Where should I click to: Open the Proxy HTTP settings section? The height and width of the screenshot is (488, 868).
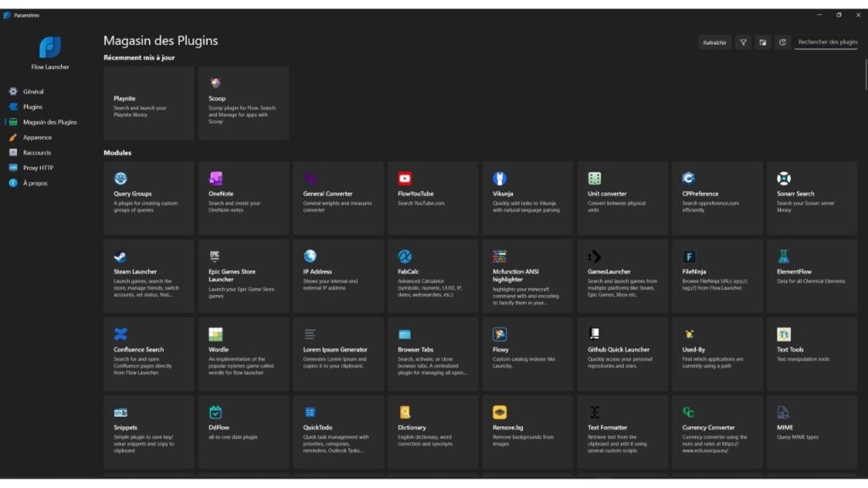(x=37, y=168)
